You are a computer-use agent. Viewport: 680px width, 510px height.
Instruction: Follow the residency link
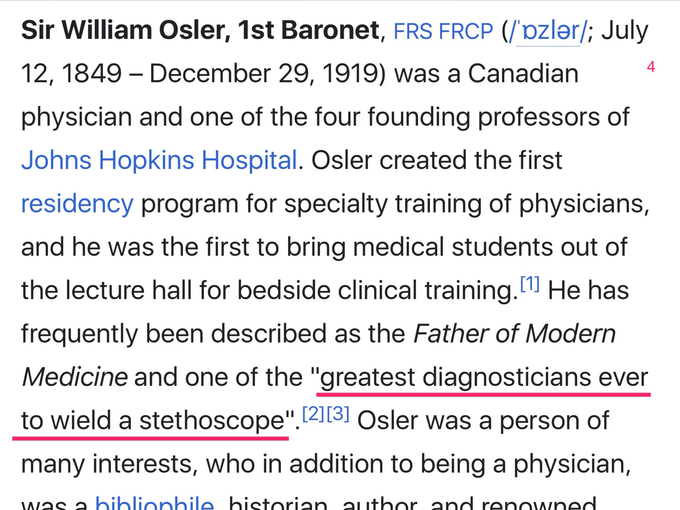pyautogui.click(x=77, y=204)
